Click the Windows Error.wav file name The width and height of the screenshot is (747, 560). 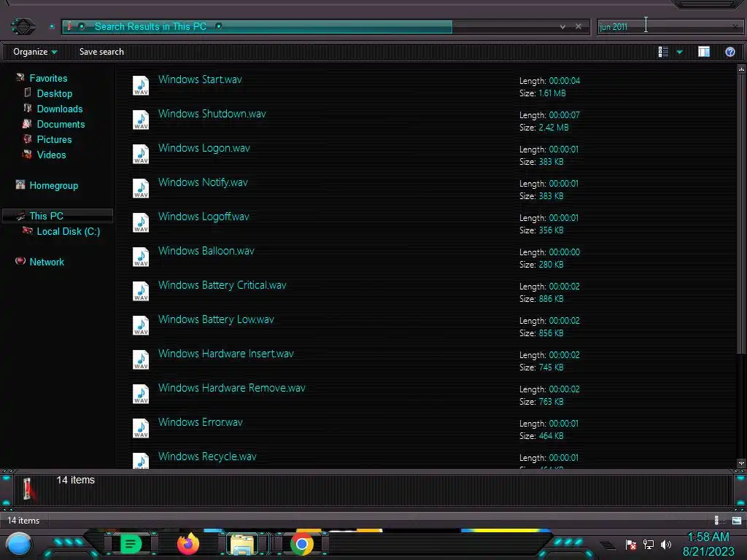point(201,422)
